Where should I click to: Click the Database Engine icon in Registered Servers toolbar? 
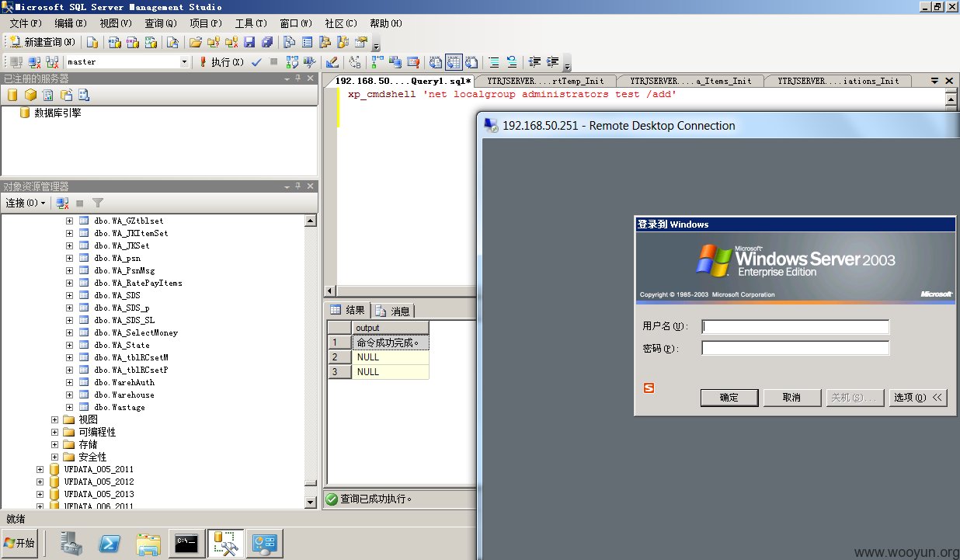[12, 95]
